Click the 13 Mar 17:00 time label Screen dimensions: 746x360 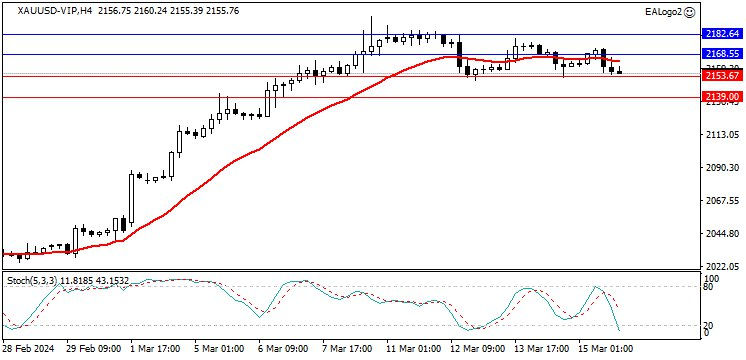(541, 349)
